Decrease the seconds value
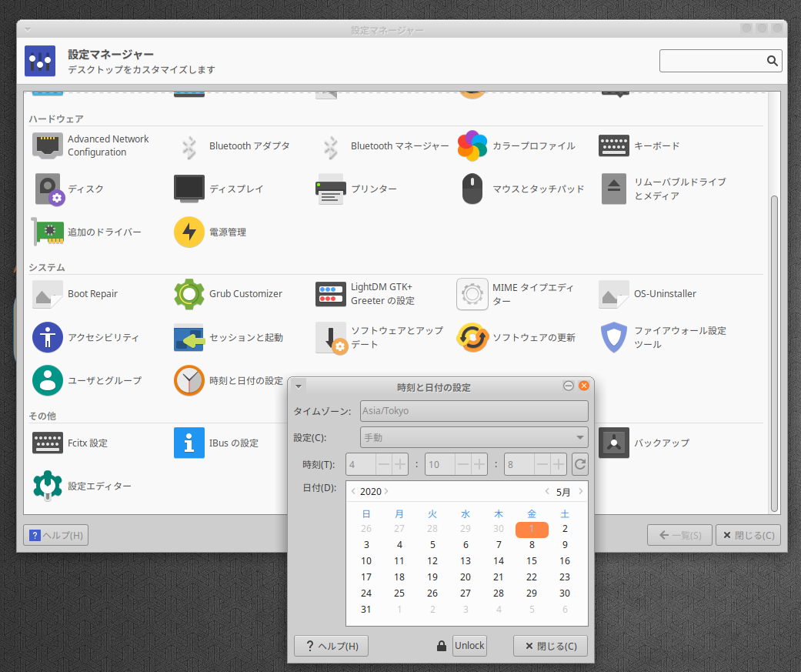Screen dimensions: 801x672 click(542, 464)
